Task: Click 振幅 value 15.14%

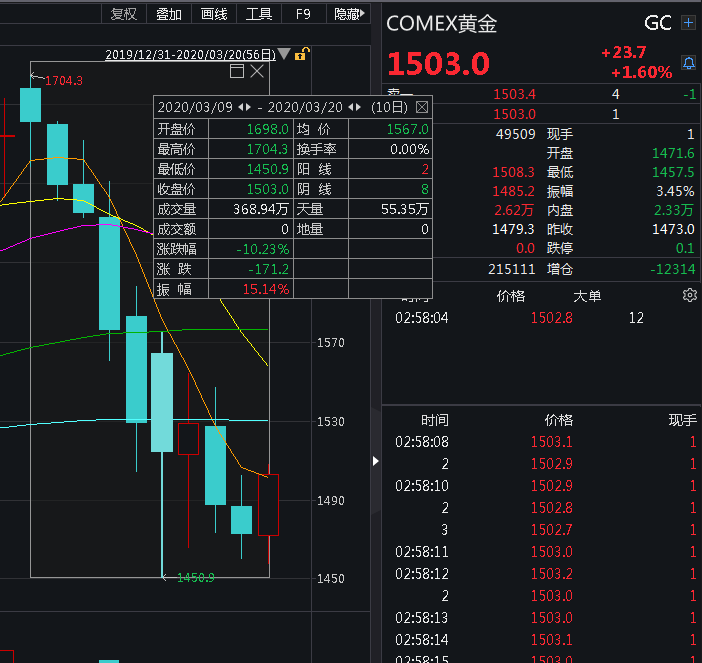Action: (266, 289)
